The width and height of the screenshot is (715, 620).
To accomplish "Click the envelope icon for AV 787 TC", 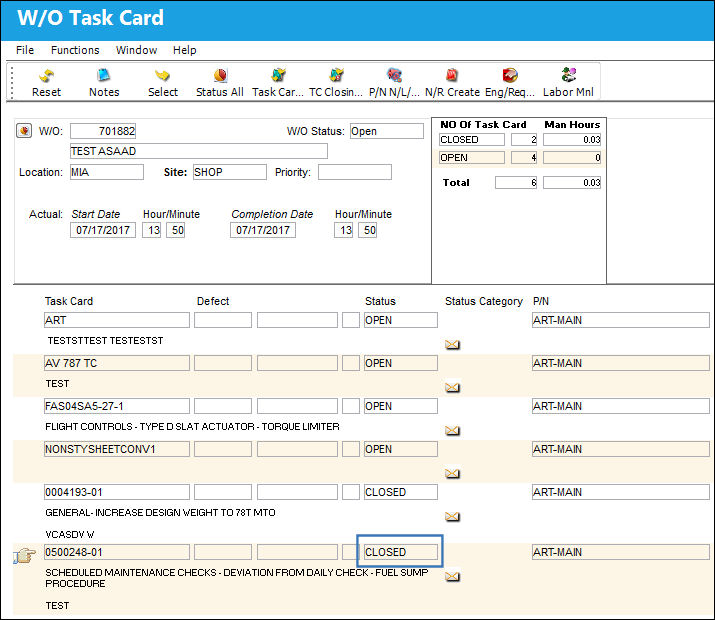I will [452, 387].
